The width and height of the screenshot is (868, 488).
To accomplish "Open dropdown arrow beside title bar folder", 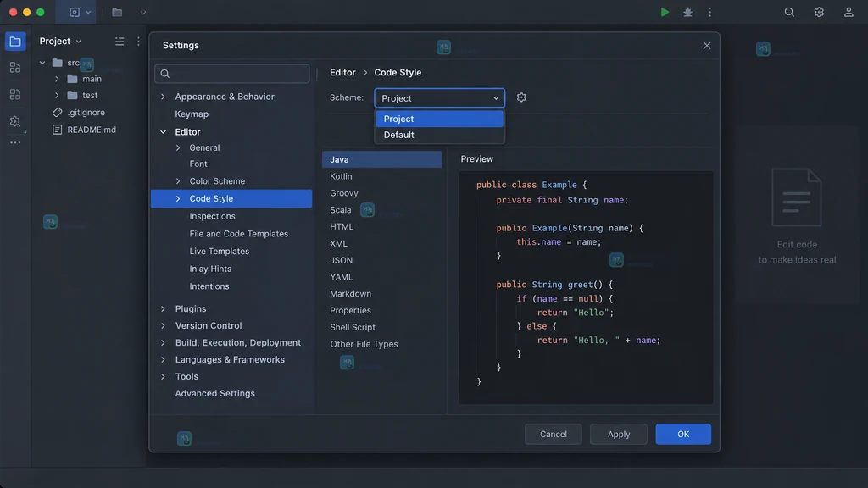I will pyautogui.click(x=142, y=12).
